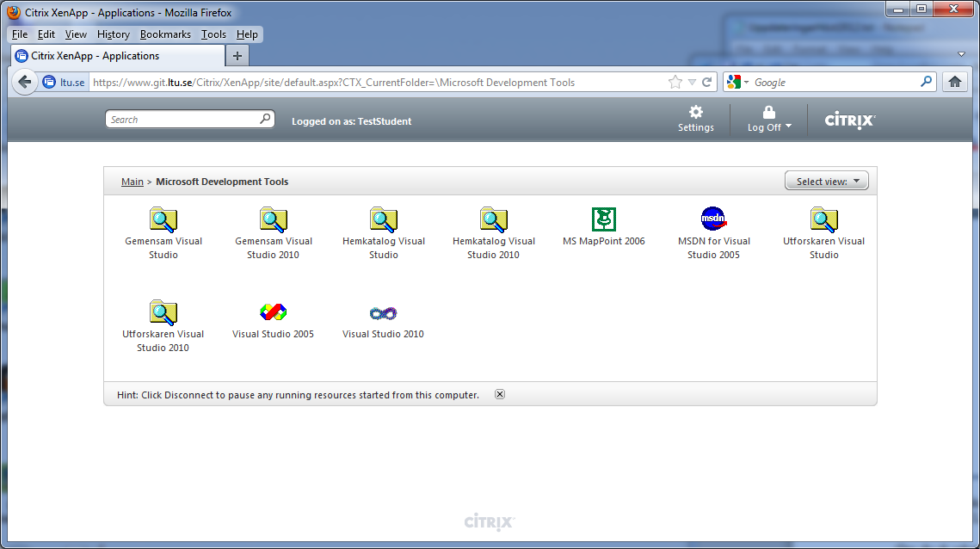Click the Visual Studio 2005 label

[x=273, y=334]
